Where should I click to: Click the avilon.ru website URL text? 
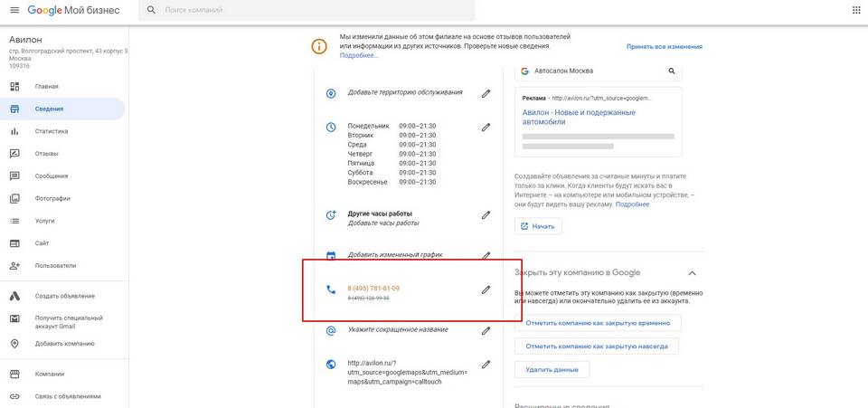(x=408, y=372)
